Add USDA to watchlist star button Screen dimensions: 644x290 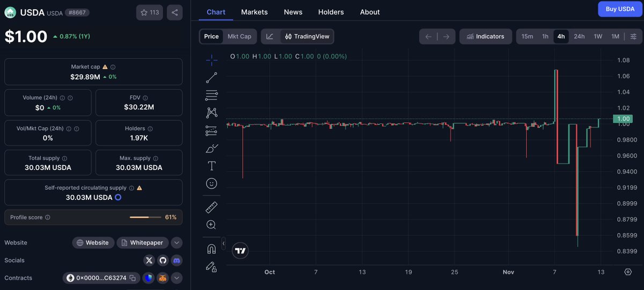click(150, 12)
